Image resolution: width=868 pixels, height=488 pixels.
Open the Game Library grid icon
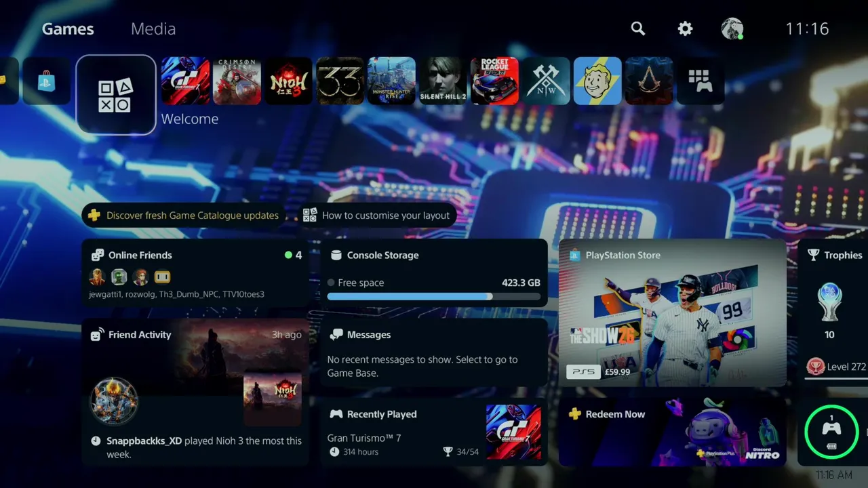tap(701, 81)
